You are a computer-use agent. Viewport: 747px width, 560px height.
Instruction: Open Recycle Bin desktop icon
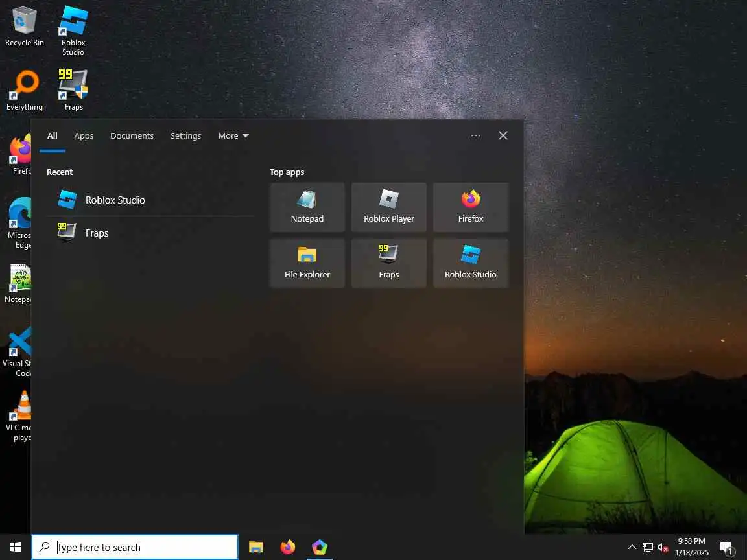(24, 27)
